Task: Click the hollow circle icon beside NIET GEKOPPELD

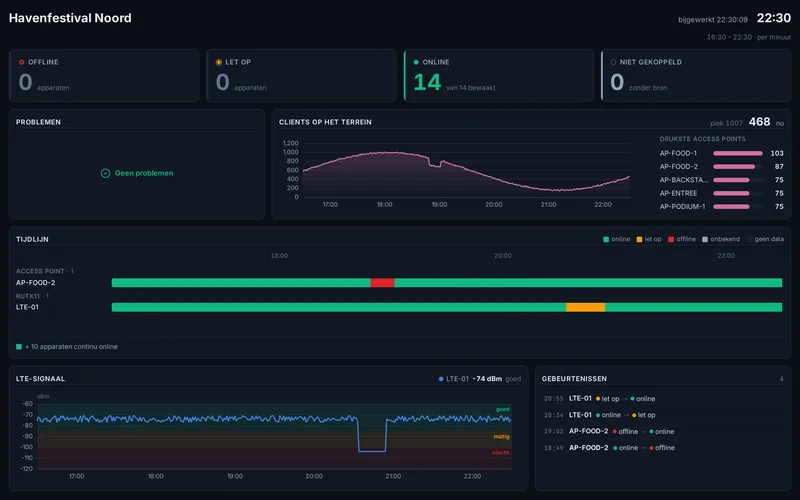Action: [613, 62]
